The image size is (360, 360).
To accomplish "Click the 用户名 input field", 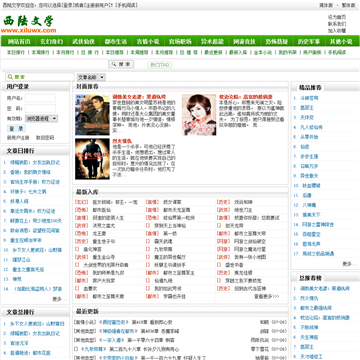I will pyautogui.click(x=40, y=98).
